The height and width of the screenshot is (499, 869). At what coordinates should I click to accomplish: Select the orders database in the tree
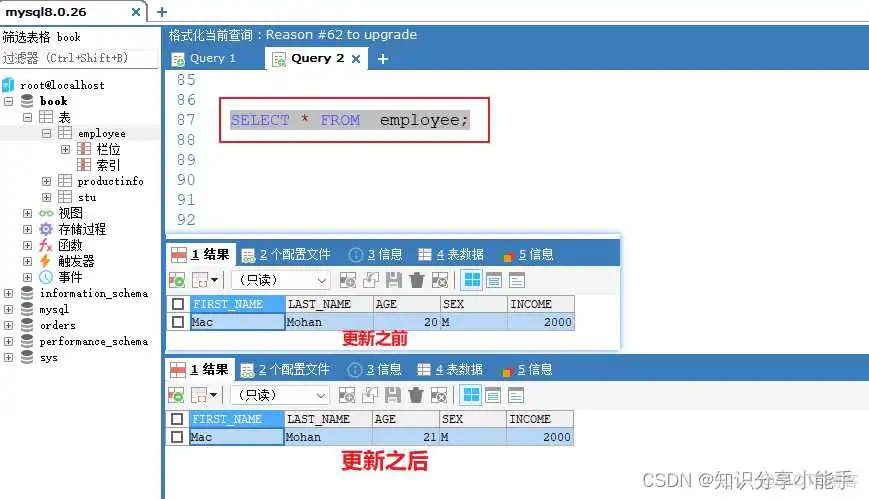click(58, 325)
